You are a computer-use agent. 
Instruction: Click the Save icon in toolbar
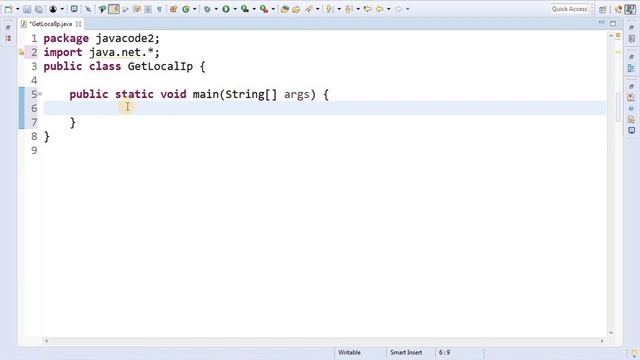27,9
